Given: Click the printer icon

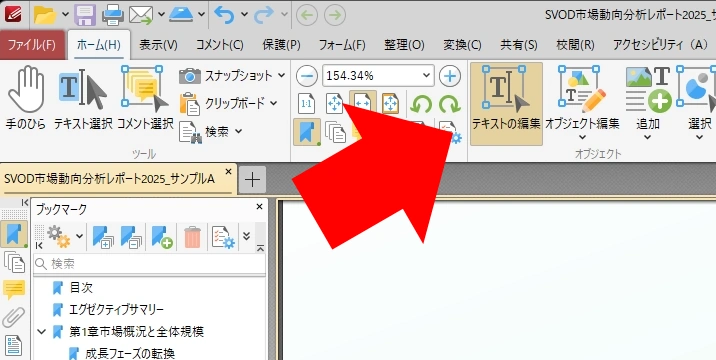Looking at the screenshot, I should click(113, 15).
